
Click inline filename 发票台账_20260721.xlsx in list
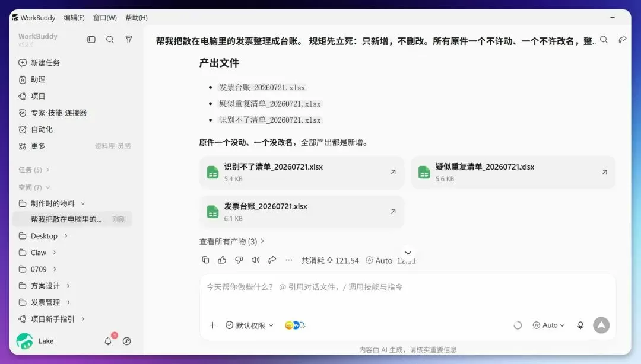[262, 87]
